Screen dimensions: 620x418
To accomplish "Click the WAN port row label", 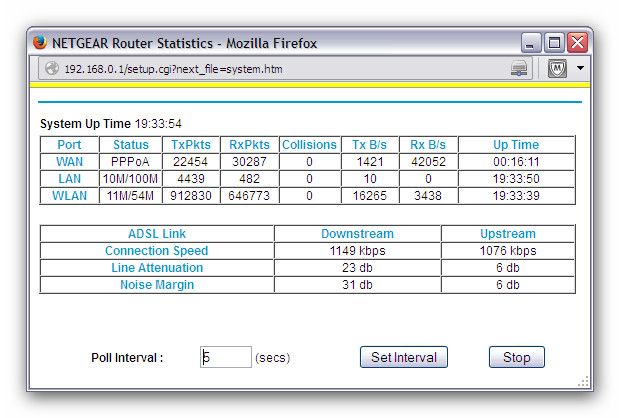I will [70, 162].
